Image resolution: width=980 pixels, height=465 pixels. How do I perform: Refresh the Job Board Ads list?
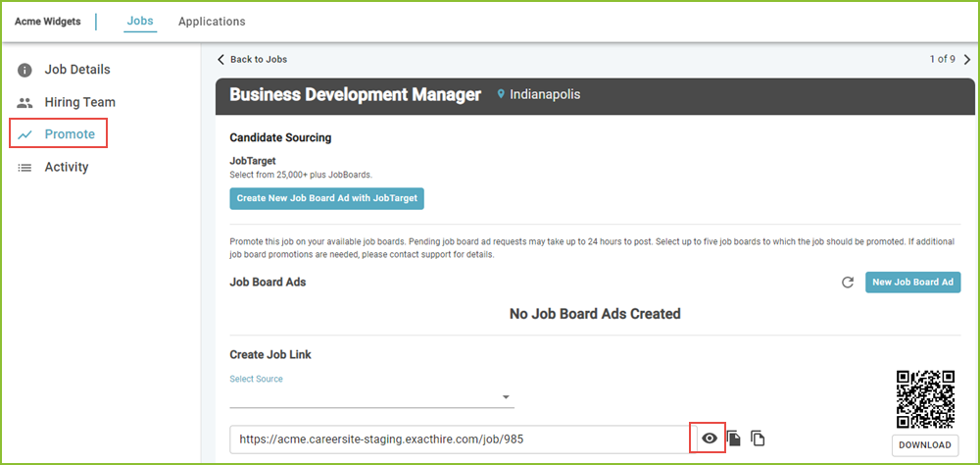tap(848, 283)
